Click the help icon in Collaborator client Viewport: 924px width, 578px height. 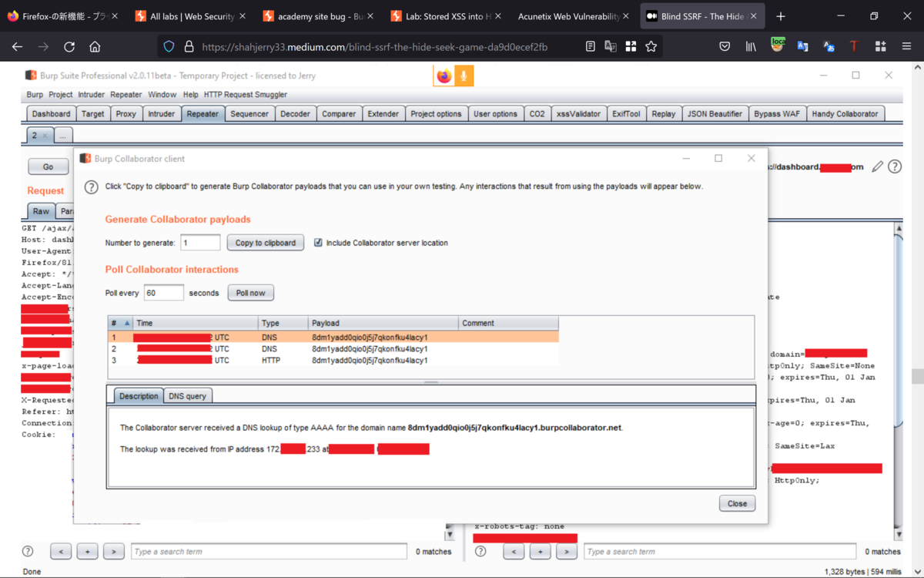click(91, 187)
